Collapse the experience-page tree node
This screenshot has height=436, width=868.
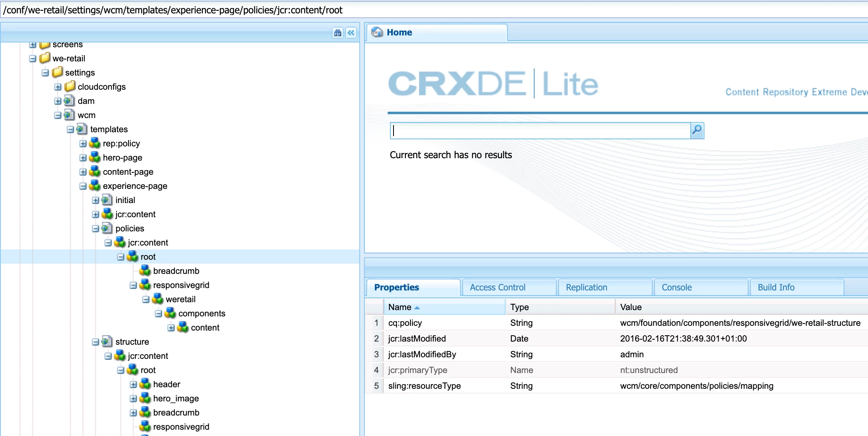pos(83,186)
